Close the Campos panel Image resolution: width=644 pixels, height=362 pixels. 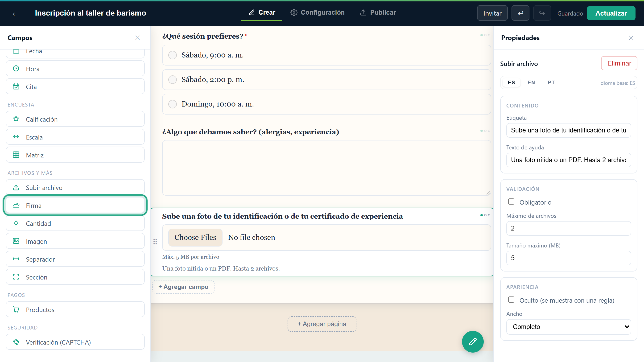tap(137, 38)
